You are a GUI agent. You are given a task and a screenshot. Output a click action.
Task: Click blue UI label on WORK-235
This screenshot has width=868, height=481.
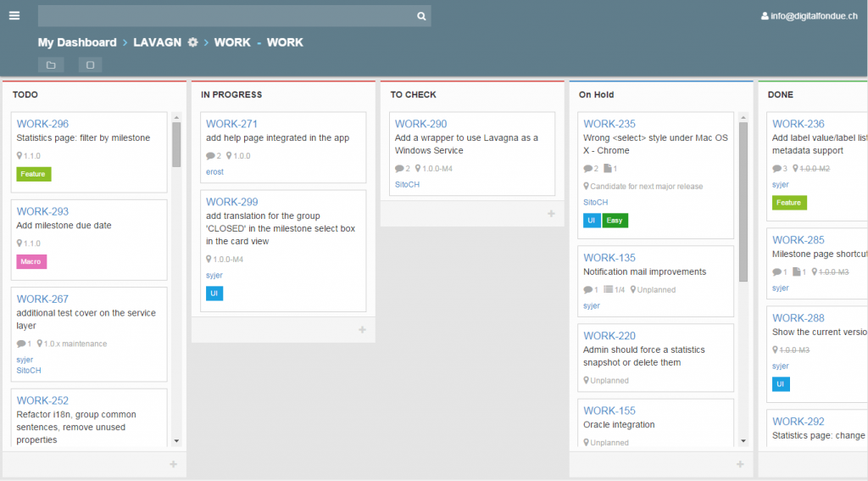point(592,220)
